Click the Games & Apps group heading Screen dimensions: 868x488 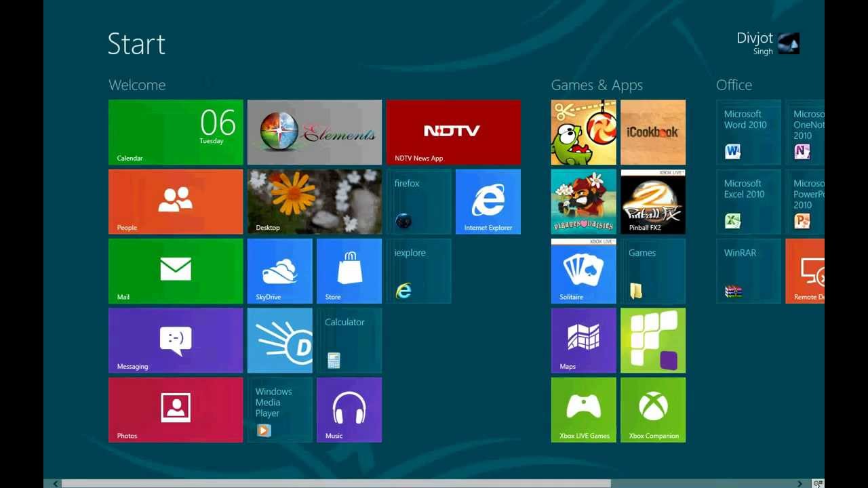597,85
